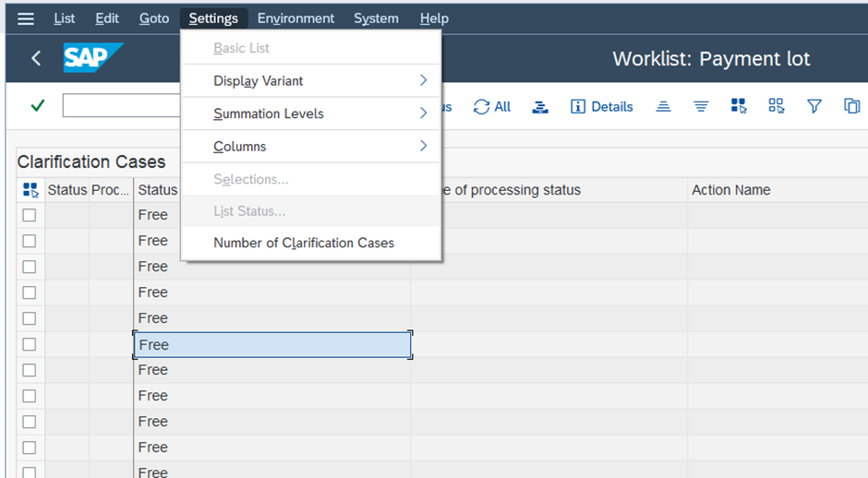
Task: Open the List menu
Action: (x=65, y=18)
